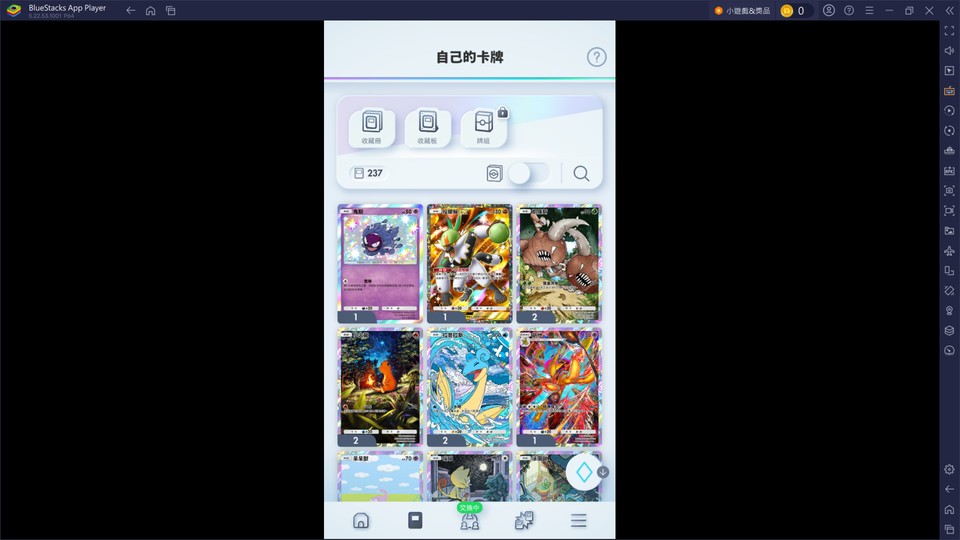Select the Meowth moonlit night card
The image size is (960, 540).
[x=469, y=476]
